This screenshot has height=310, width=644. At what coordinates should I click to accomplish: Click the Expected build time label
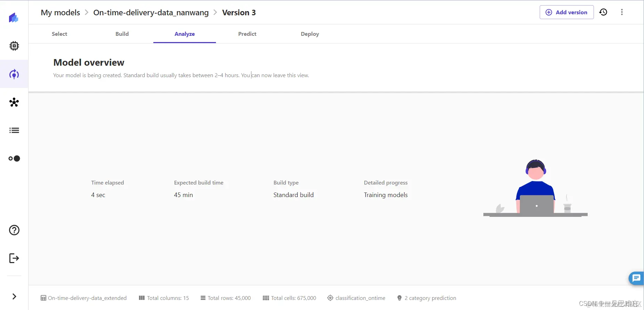(x=199, y=182)
